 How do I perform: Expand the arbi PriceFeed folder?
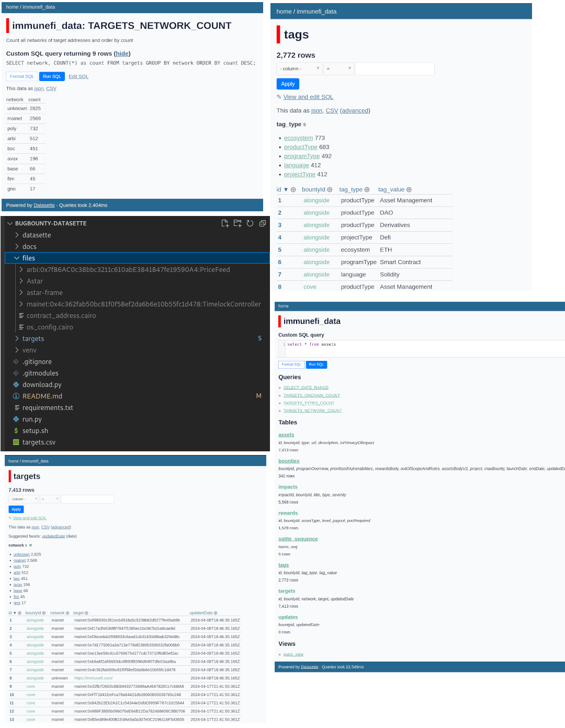[128, 270]
